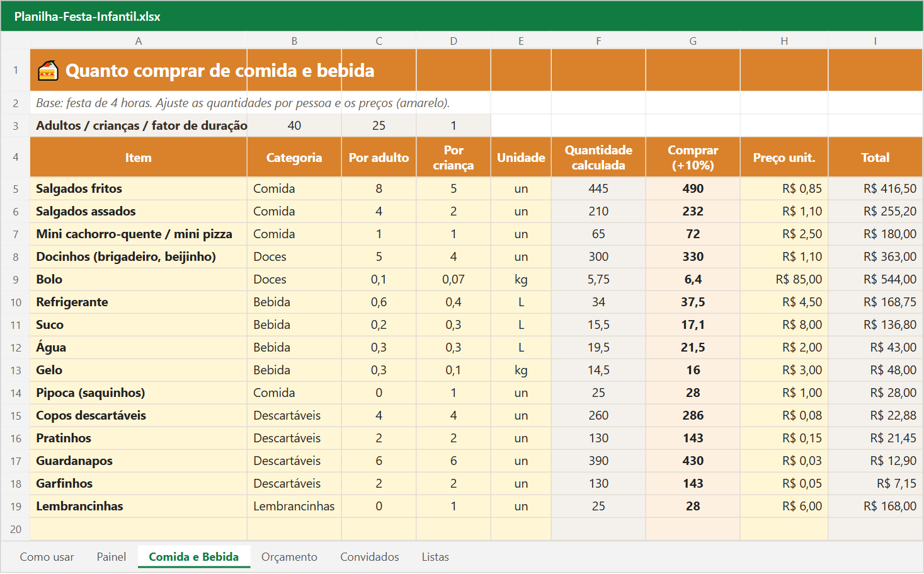Select the Bolo price cell R$ 85,00
924x574 pixels.
tap(784, 280)
